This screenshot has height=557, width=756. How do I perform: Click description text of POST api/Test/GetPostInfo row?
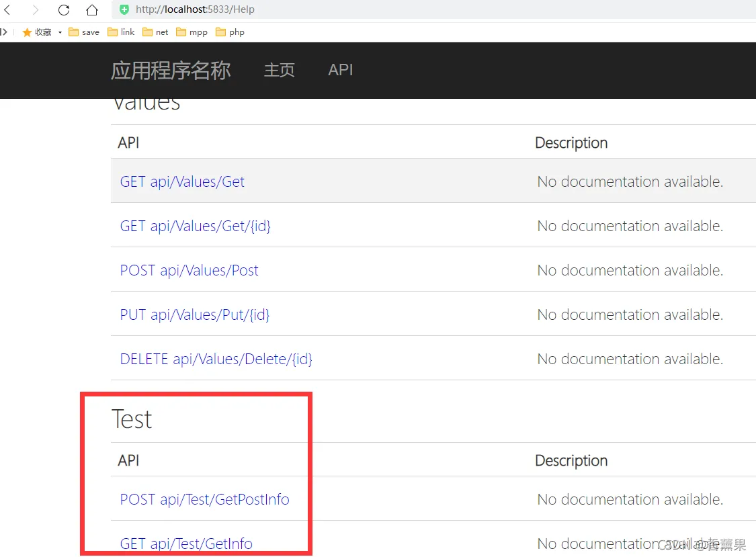[x=630, y=500]
